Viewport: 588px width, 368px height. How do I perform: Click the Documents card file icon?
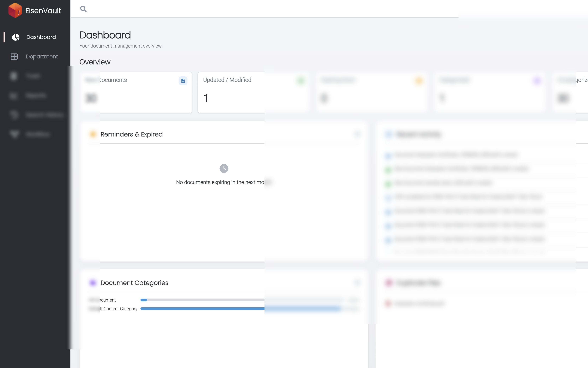pos(183,81)
